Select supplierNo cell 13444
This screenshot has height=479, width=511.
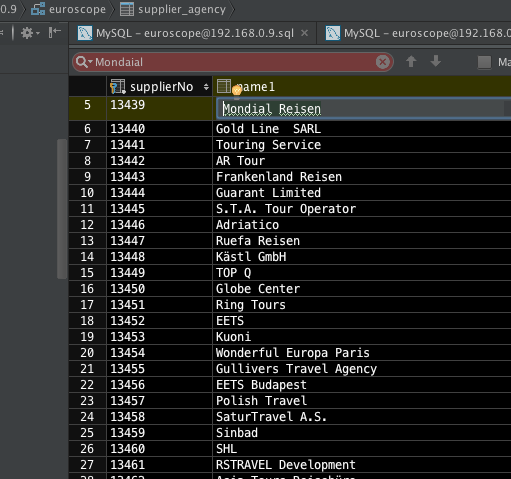(159, 193)
